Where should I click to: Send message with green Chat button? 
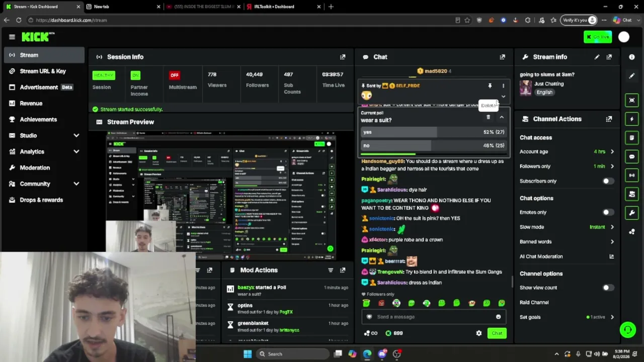[497, 333]
